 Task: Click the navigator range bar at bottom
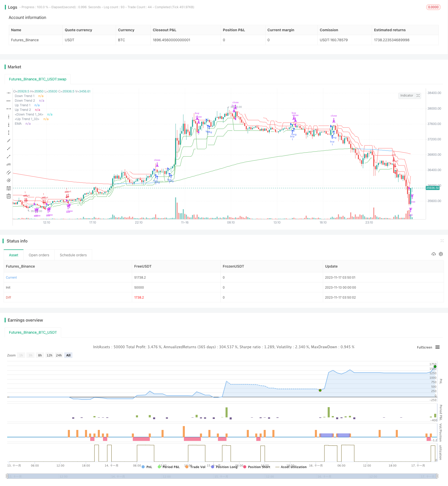222,476
